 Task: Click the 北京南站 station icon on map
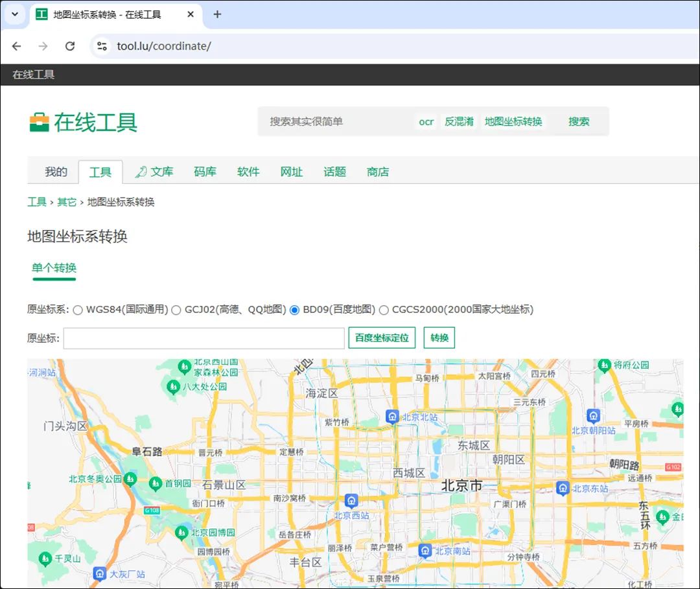click(x=425, y=551)
